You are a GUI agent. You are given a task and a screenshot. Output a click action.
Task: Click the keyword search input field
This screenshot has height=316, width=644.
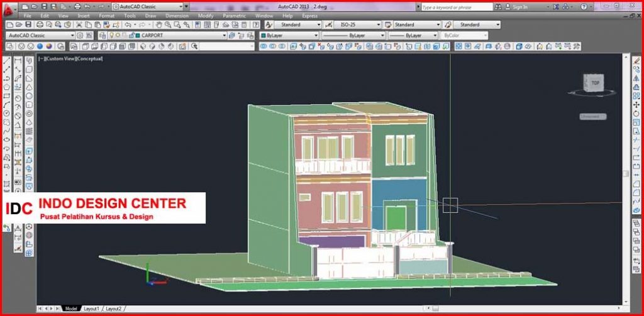457,7
